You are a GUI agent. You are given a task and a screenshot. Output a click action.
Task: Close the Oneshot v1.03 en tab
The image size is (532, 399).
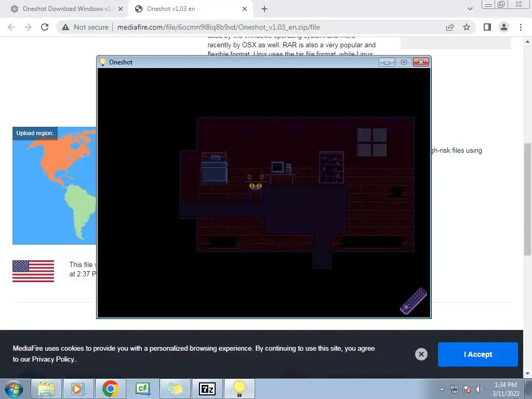tap(245, 9)
